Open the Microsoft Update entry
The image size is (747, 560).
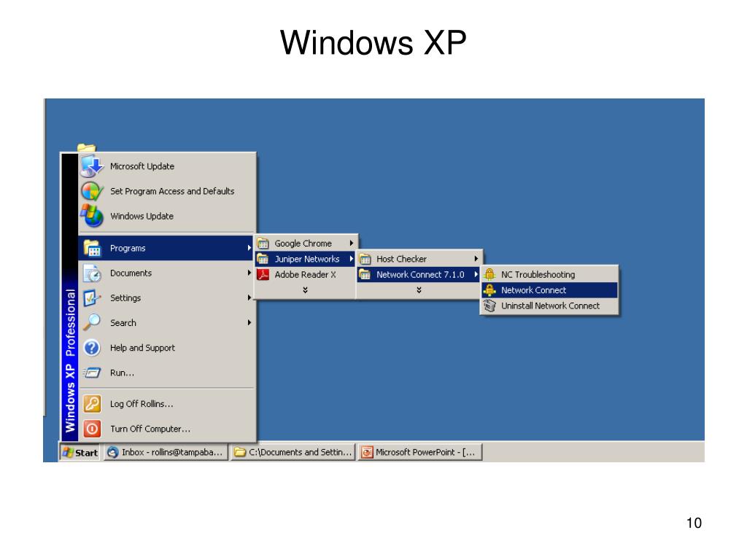coord(167,166)
